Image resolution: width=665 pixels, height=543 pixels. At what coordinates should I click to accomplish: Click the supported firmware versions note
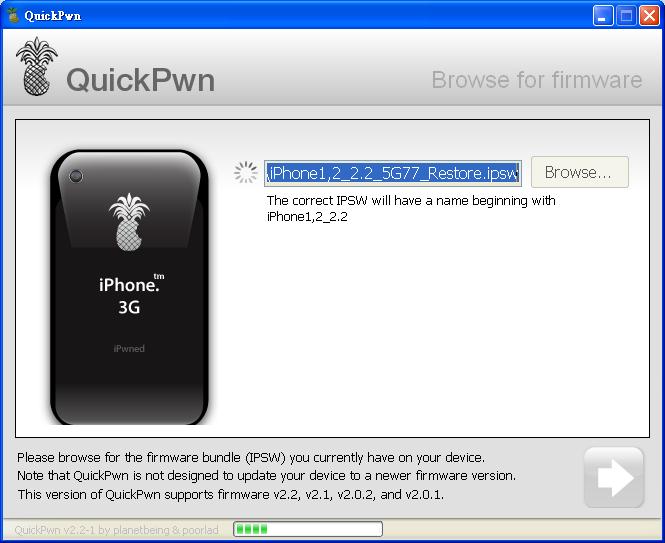pyautogui.click(x=230, y=494)
